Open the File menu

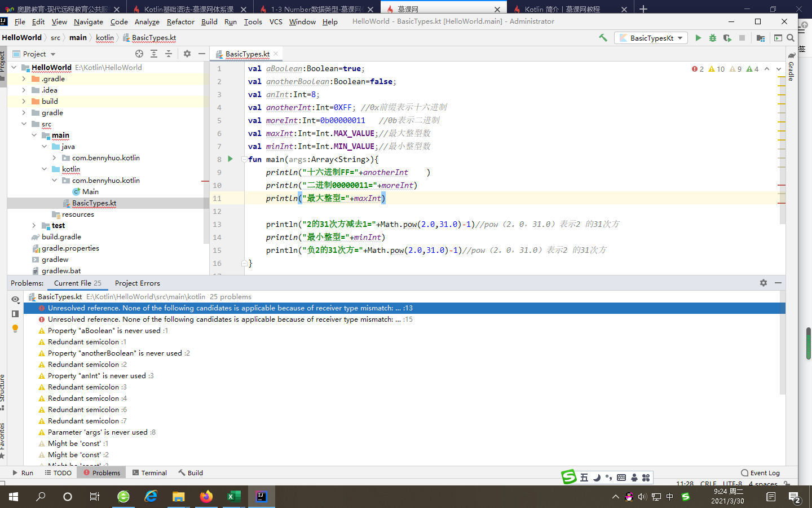tap(20, 21)
